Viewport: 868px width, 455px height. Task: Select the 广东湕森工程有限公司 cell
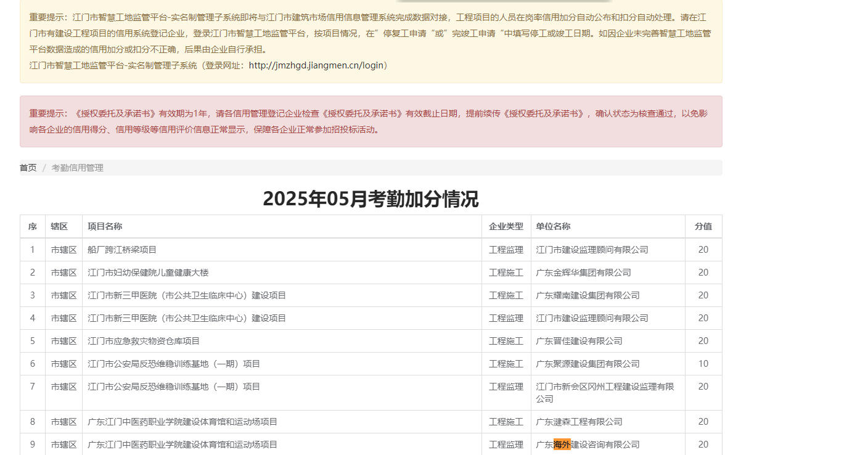click(x=579, y=422)
